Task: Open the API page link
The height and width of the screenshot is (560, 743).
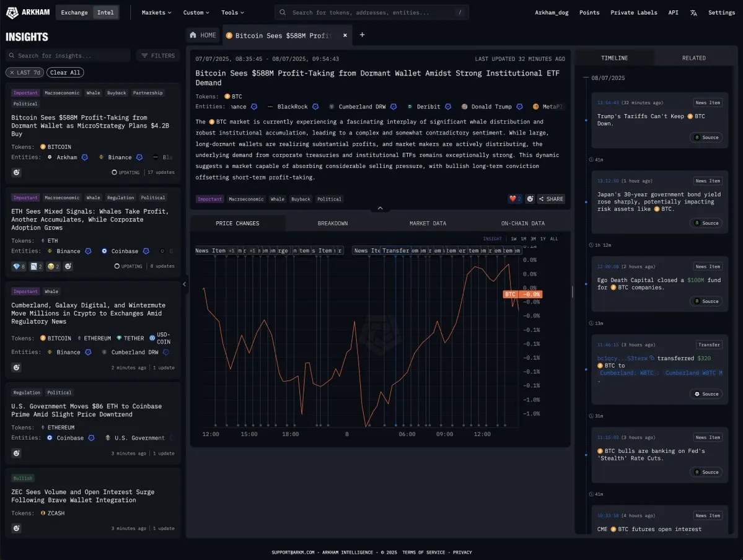Action: pyautogui.click(x=673, y=12)
